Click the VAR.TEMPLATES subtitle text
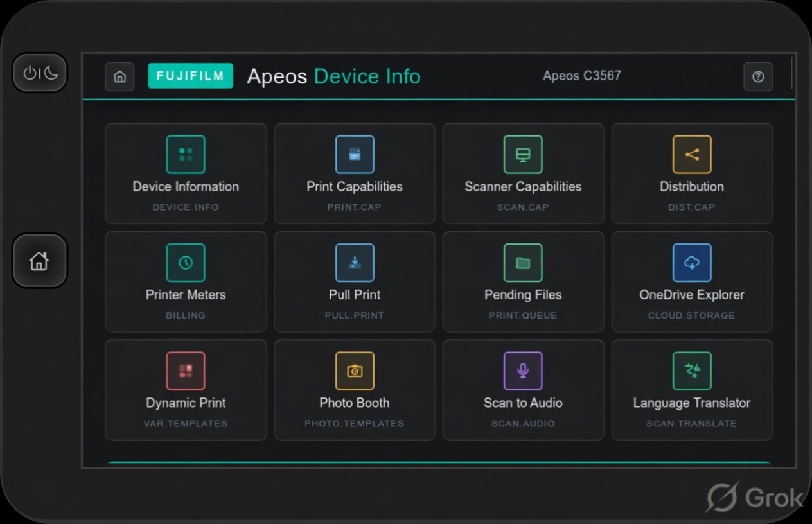The width and height of the screenshot is (812, 524). [x=186, y=424]
